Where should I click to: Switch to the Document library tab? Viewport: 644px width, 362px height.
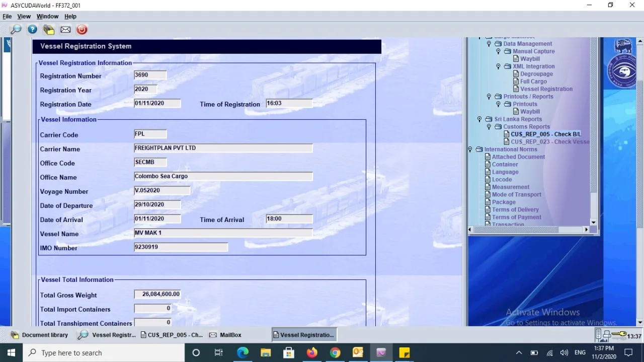point(40,335)
